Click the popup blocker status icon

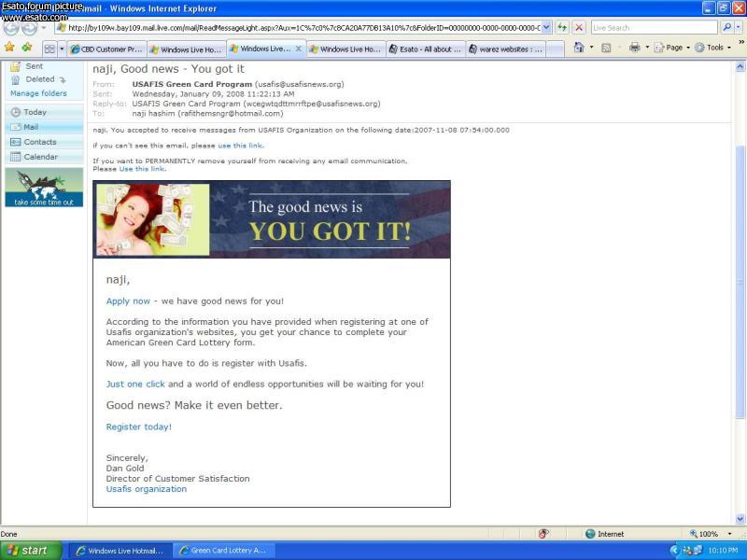pos(543,534)
